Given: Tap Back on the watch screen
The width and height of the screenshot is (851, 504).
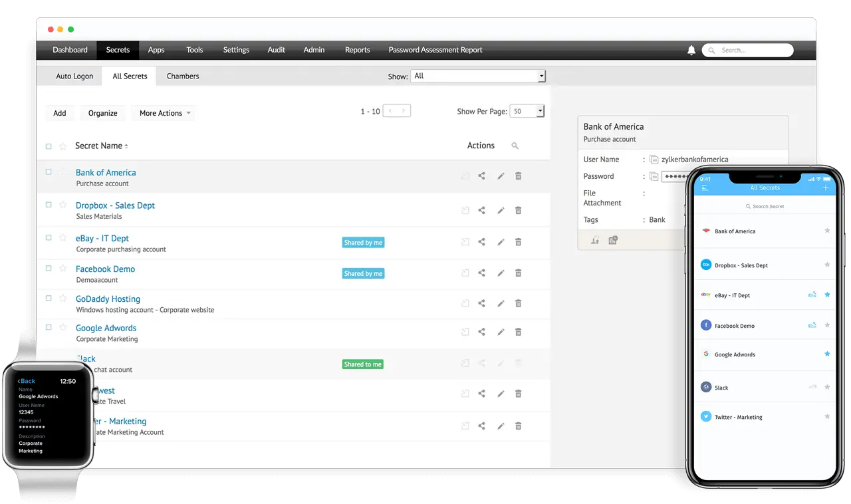Looking at the screenshot, I should (27, 381).
